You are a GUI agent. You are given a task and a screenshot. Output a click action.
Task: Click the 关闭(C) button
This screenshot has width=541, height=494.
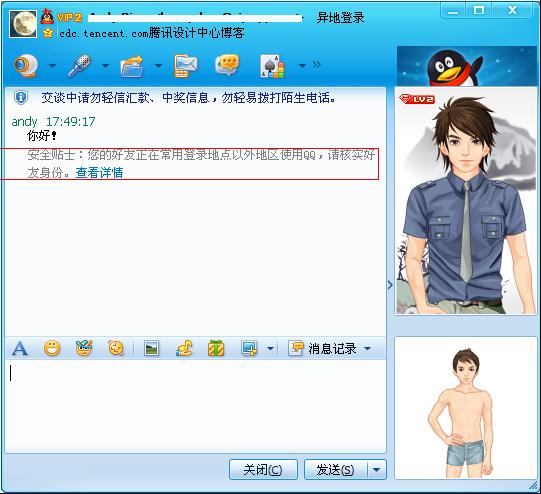pos(263,470)
